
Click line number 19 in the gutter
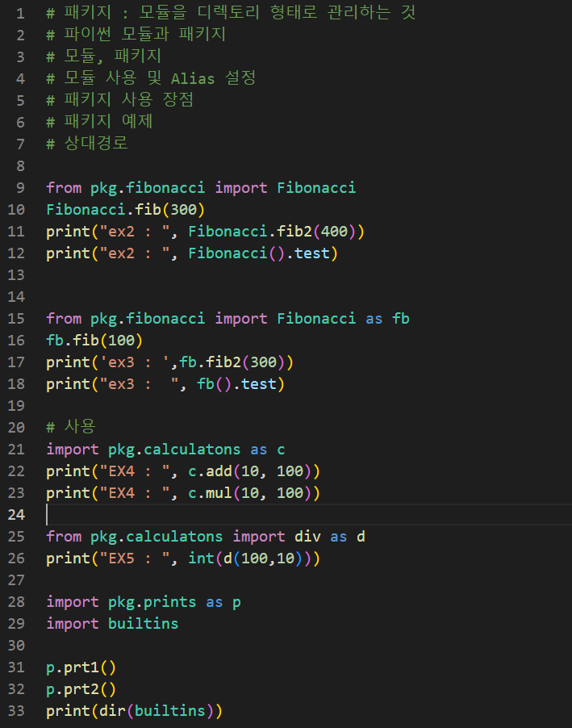point(16,406)
